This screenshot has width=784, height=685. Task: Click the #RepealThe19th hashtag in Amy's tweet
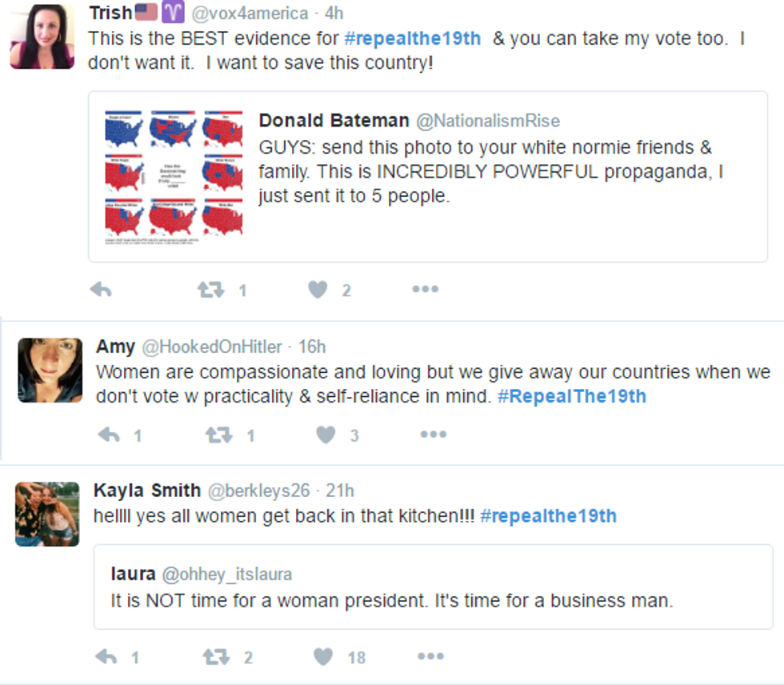tap(571, 396)
